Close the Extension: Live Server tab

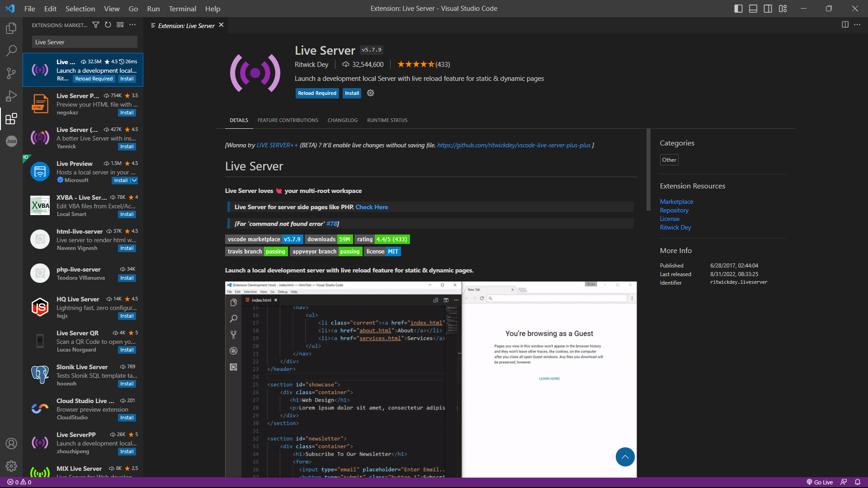[222, 25]
